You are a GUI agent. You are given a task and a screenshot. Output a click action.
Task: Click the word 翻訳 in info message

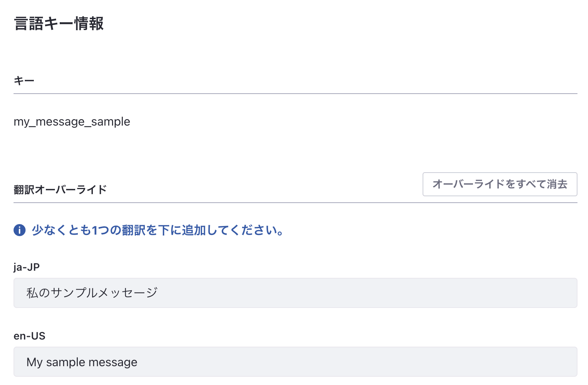(133, 230)
